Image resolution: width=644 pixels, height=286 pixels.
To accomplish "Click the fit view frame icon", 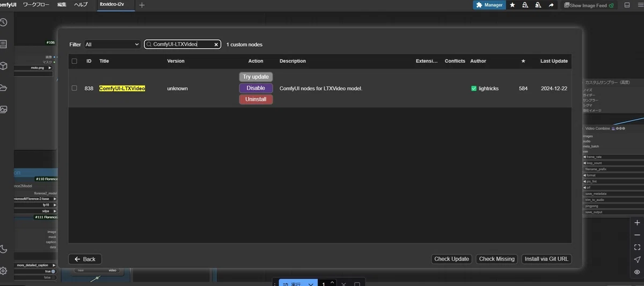I will coord(637,247).
